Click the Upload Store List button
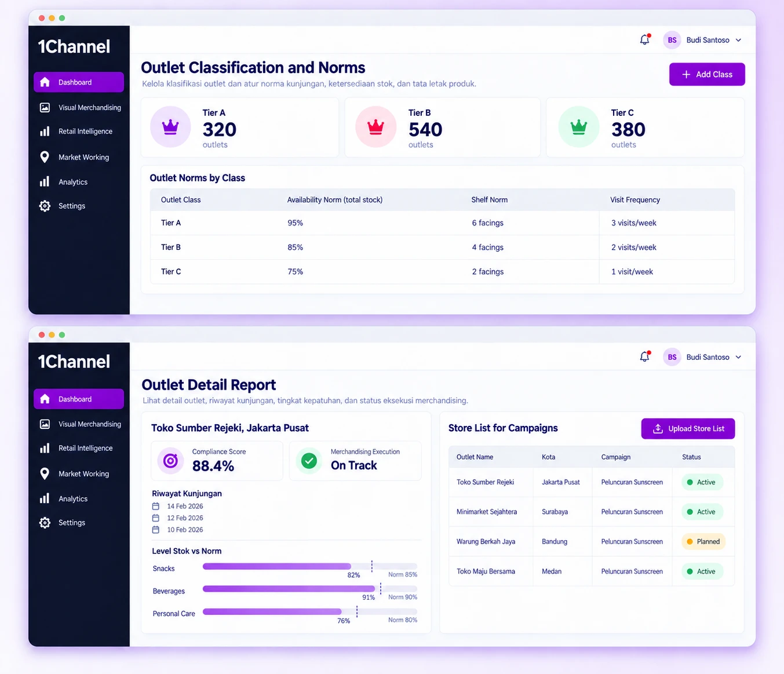The image size is (784, 674). (x=688, y=429)
